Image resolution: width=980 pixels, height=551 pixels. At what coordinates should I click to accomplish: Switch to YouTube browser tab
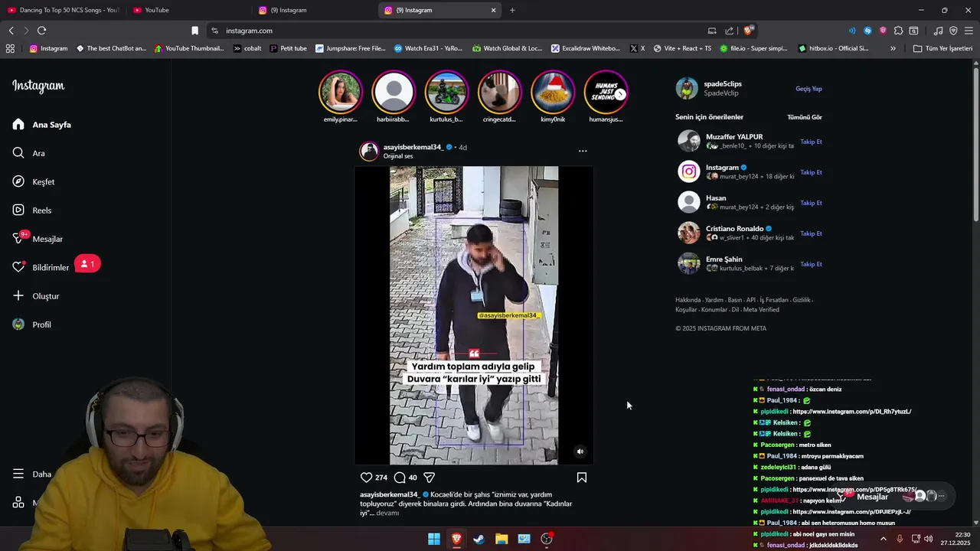click(188, 10)
